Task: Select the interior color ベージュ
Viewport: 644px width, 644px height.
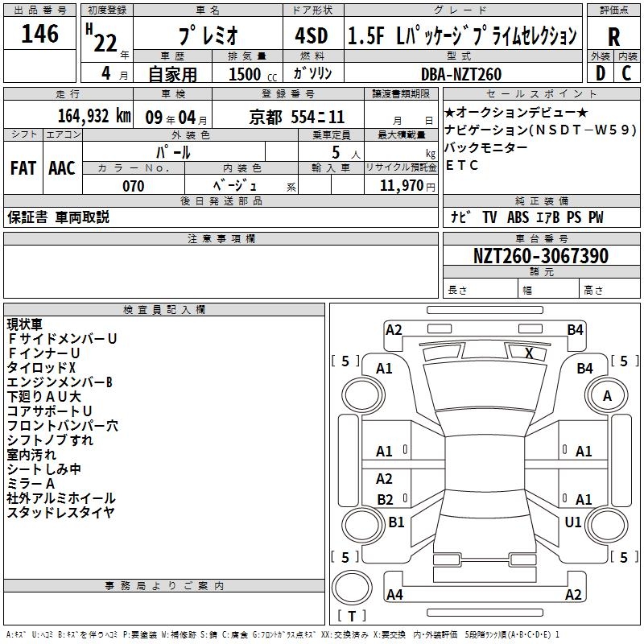Action: [x=235, y=186]
